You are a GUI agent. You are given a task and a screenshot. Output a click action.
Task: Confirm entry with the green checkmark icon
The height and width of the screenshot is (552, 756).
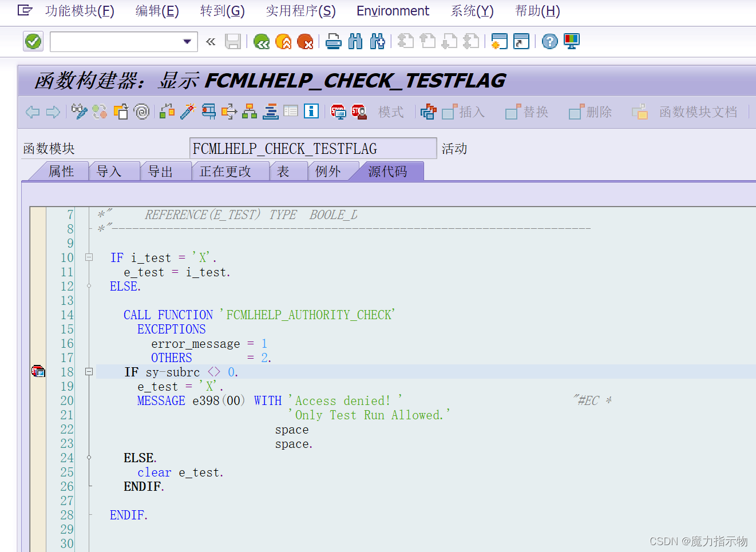(x=33, y=41)
